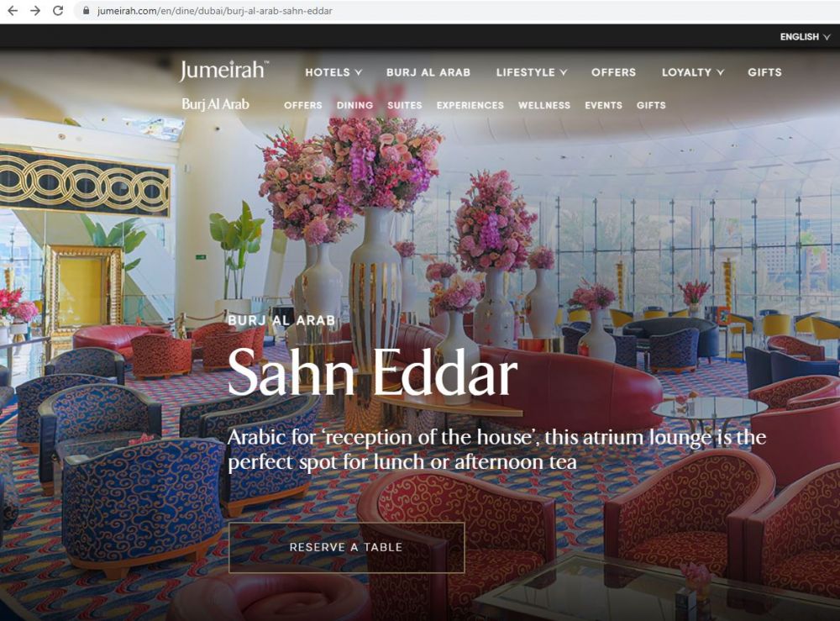This screenshot has width=840, height=621.
Task: Click the padlock site security icon
Action: 86,11
